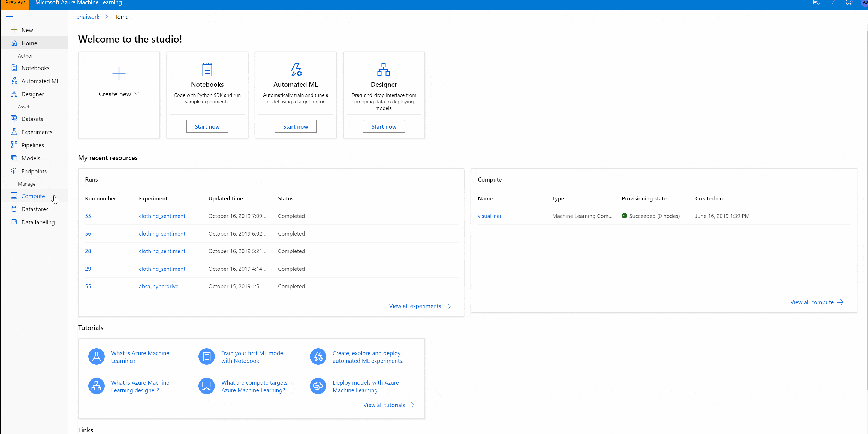The height and width of the screenshot is (434, 868).
Task: Click the Run number column header
Action: [x=100, y=198]
